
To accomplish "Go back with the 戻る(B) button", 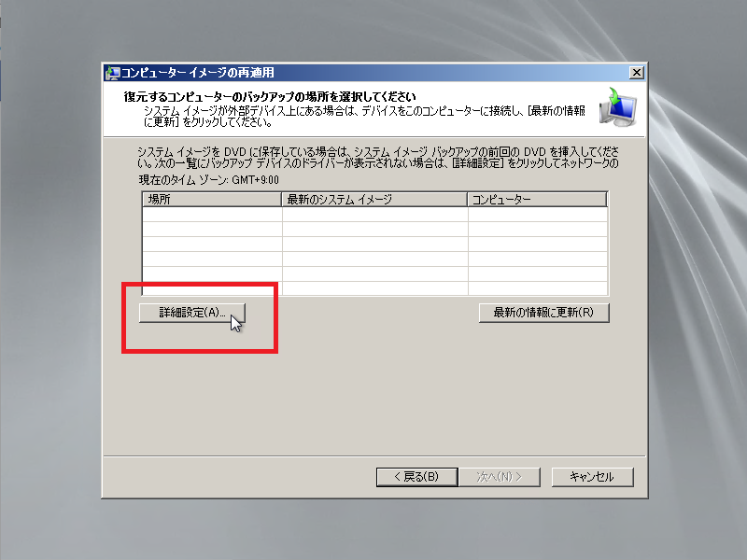I will point(416,477).
